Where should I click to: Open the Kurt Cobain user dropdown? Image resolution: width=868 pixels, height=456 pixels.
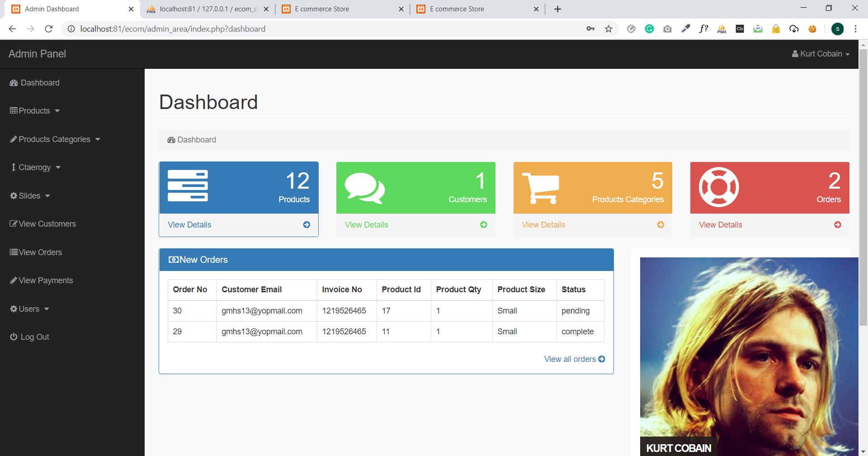pyautogui.click(x=821, y=54)
